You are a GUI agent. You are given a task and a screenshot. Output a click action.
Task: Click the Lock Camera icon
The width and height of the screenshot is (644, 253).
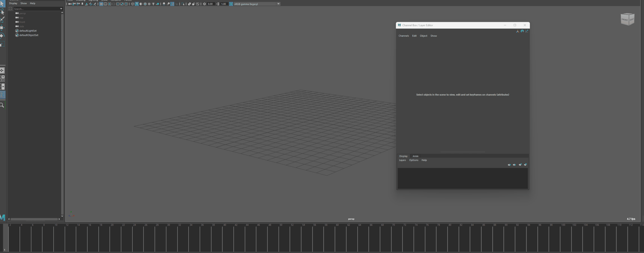[x=74, y=4]
